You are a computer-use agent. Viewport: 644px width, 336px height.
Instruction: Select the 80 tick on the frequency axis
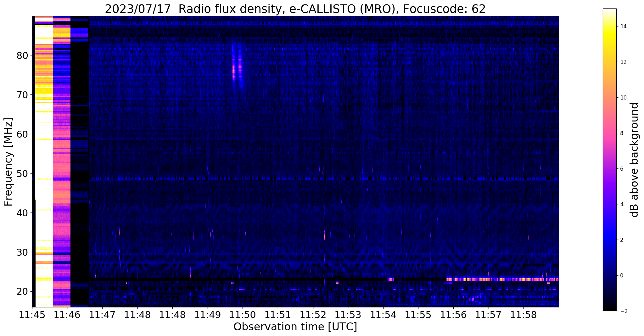[x=23, y=55]
